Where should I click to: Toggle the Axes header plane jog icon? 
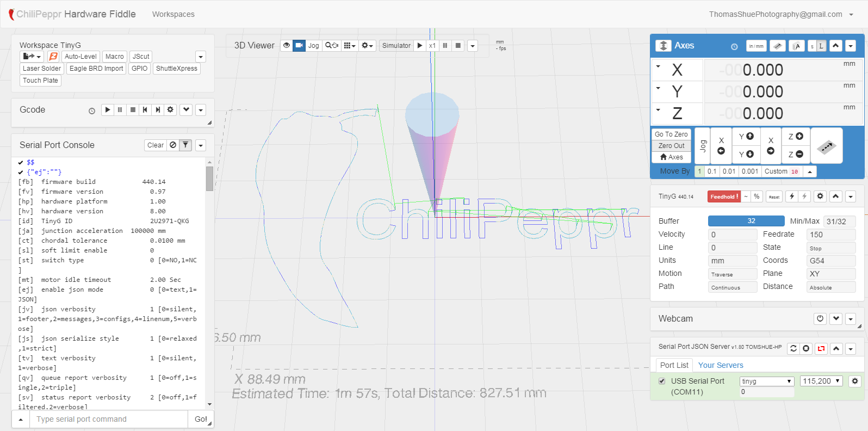[x=778, y=46]
